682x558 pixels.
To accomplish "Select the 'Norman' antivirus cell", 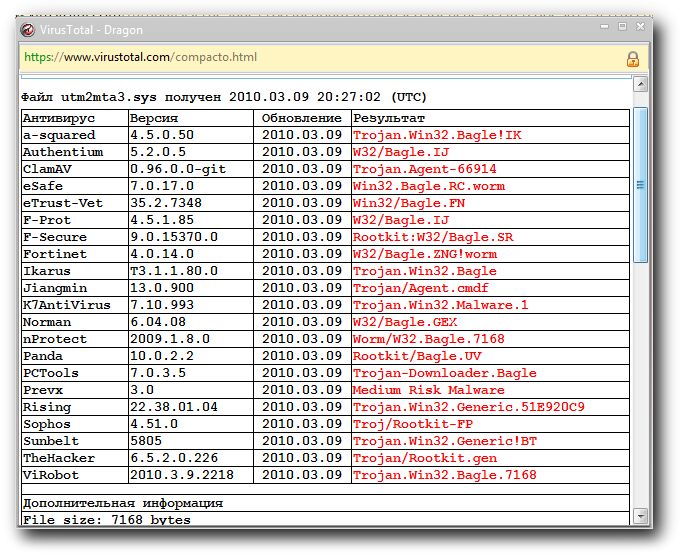I will pos(75,322).
